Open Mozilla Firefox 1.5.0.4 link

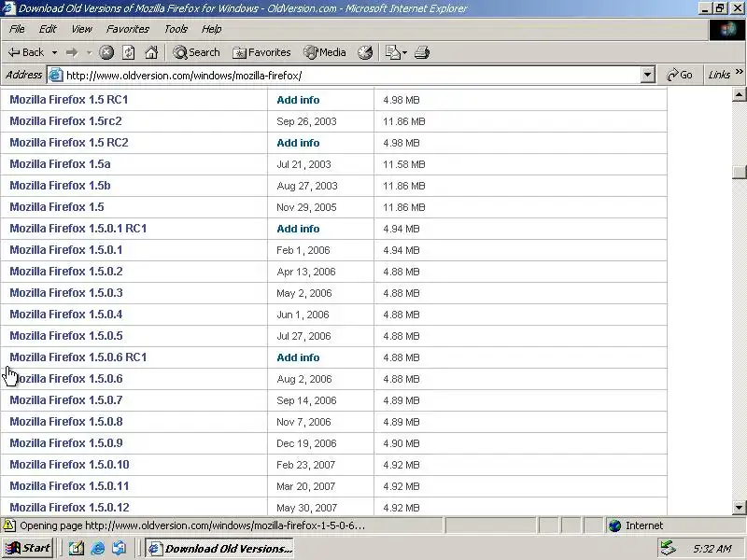tap(65, 315)
